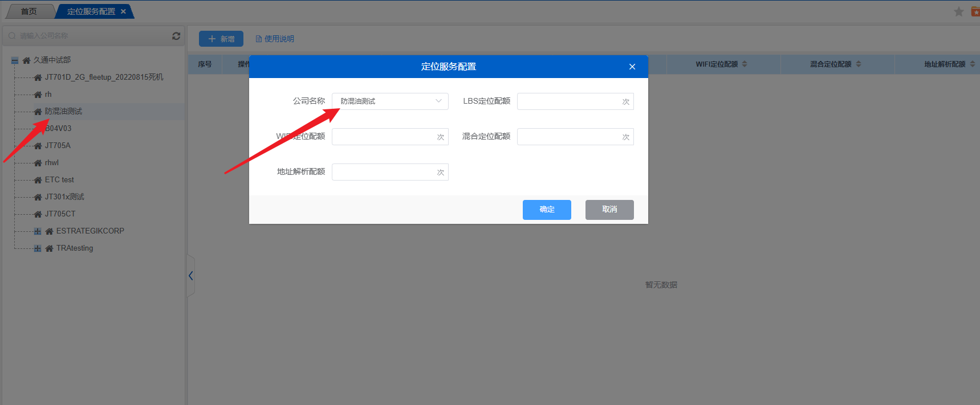Collapse the left sidebar panel
Image resolution: width=980 pixels, height=405 pixels.
pos(190,276)
